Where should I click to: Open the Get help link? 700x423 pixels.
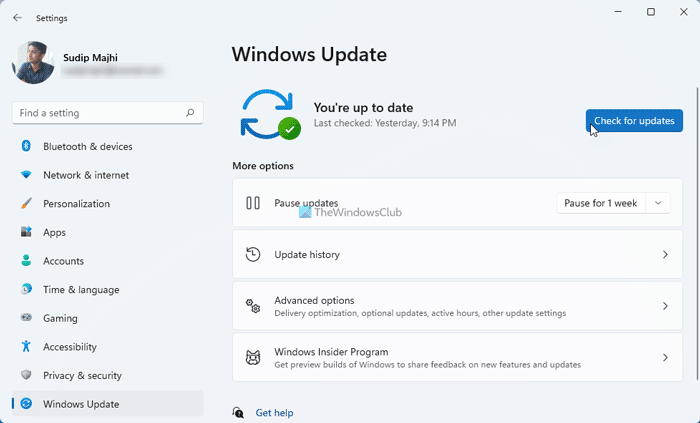(x=274, y=413)
